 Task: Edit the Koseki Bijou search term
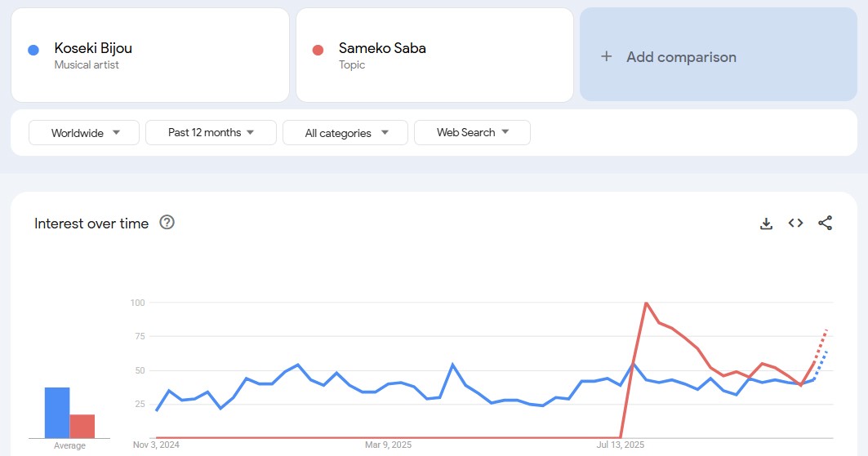tap(93, 48)
